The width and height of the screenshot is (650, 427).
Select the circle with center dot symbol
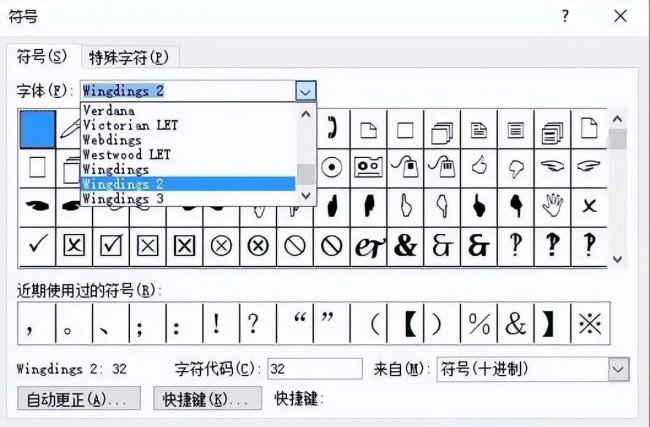click(332, 168)
